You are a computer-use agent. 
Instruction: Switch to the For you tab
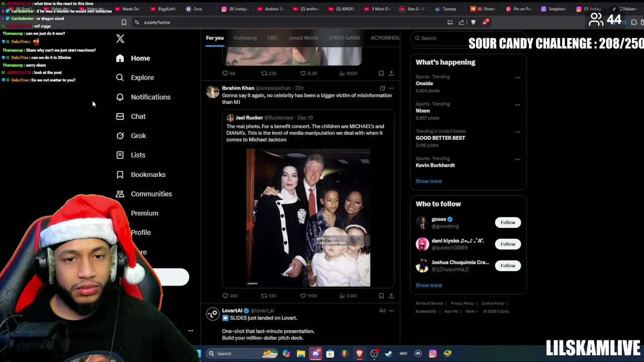pos(215,38)
